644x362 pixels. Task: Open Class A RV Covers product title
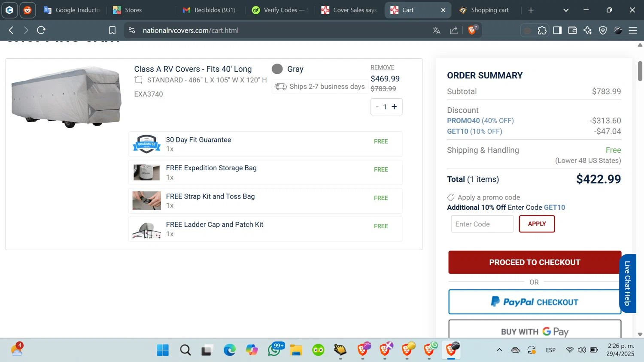tap(193, 69)
